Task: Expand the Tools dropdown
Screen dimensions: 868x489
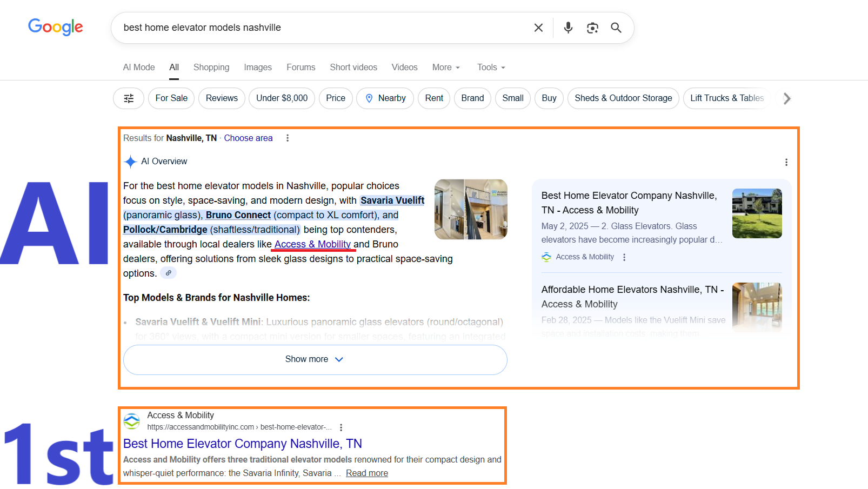Action: (491, 68)
